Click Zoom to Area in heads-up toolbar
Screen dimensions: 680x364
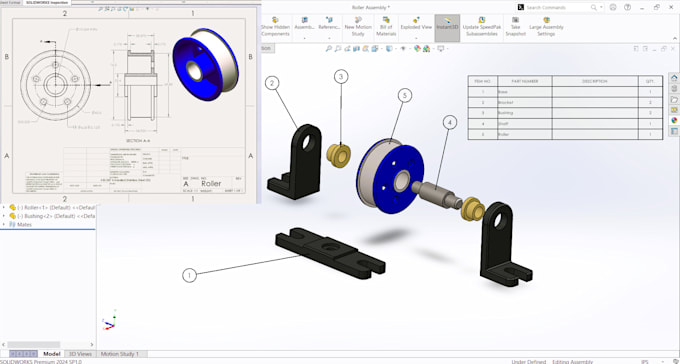coord(338,49)
